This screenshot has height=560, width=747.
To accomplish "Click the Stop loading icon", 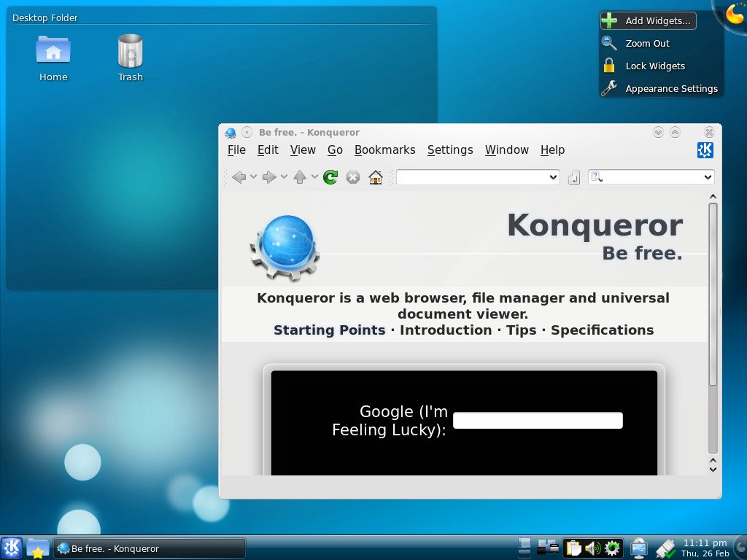I will pyautogui.click(x=353, y=178).
